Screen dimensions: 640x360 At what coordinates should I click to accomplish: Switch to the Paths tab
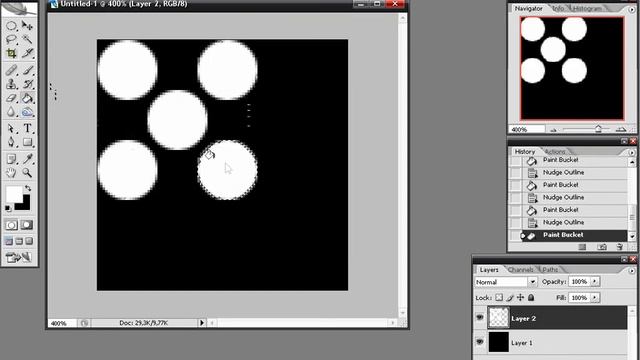(x=550, y=270)
